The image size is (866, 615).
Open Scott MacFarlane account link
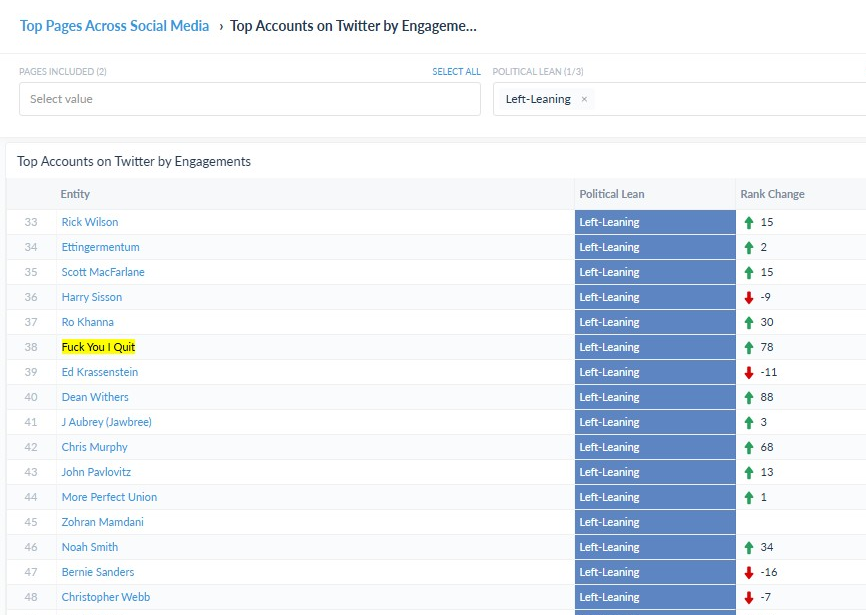[103, 272]
